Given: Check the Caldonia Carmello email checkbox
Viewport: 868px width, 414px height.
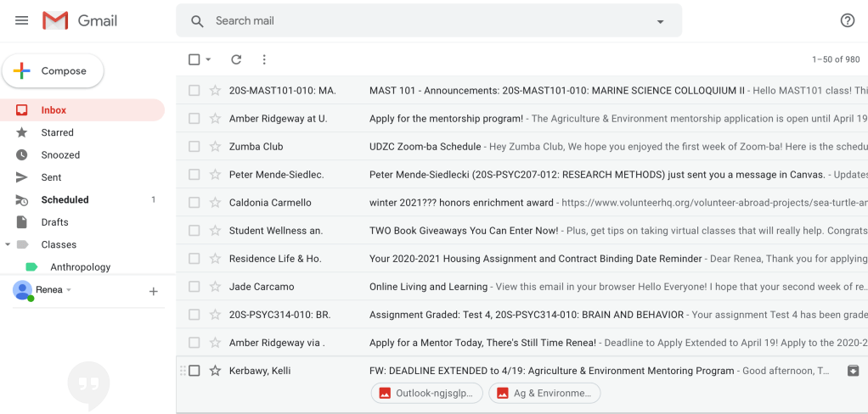Looking at the screenshot, I should (x=194, y=203).
